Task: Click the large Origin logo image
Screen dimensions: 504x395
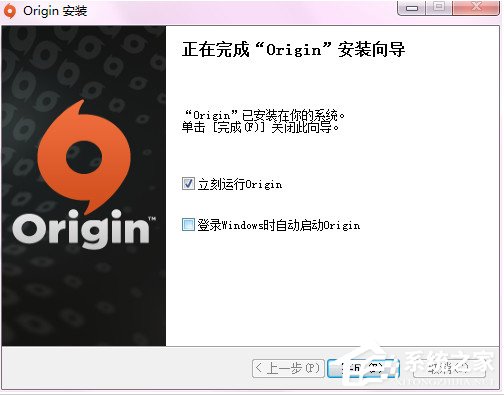Action: point(83,173)
